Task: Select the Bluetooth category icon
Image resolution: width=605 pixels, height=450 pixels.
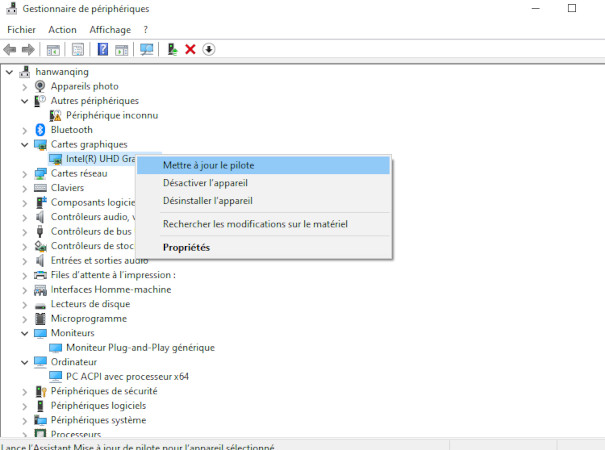Action: (x=41, y=130)
